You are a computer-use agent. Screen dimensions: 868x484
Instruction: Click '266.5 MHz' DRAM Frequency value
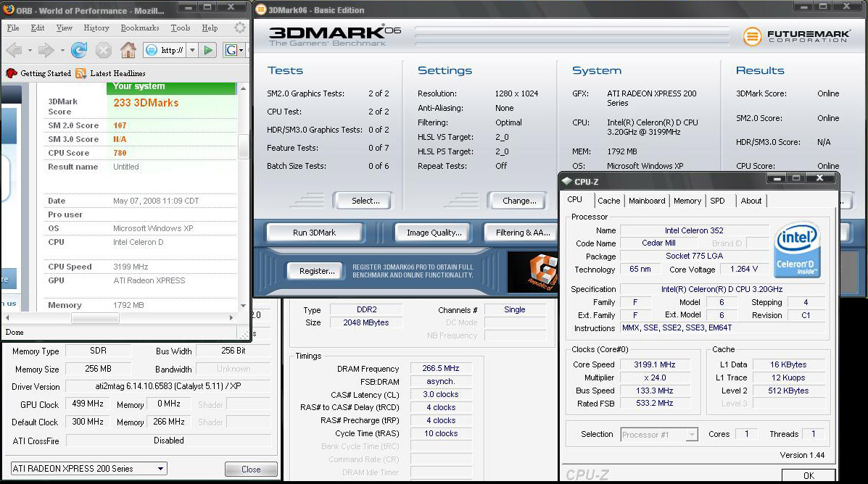(441, 368)
